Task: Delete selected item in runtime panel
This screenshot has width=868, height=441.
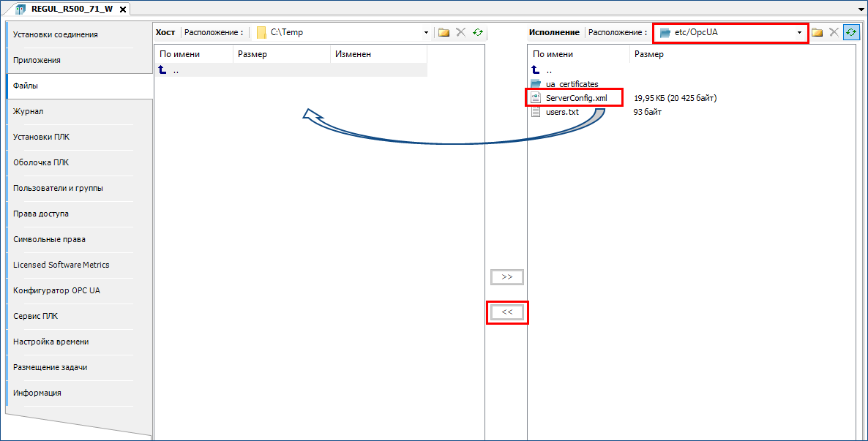Action: [x=834, y=32]
